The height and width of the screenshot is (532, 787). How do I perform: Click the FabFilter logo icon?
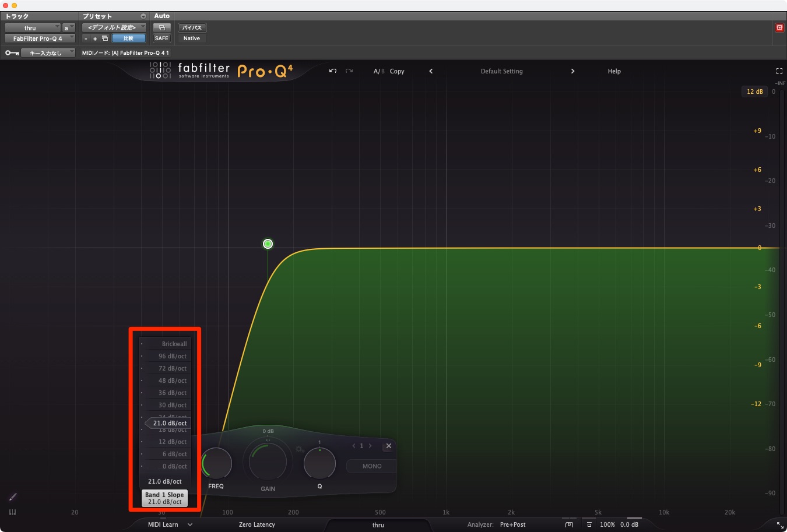(160, 71)
